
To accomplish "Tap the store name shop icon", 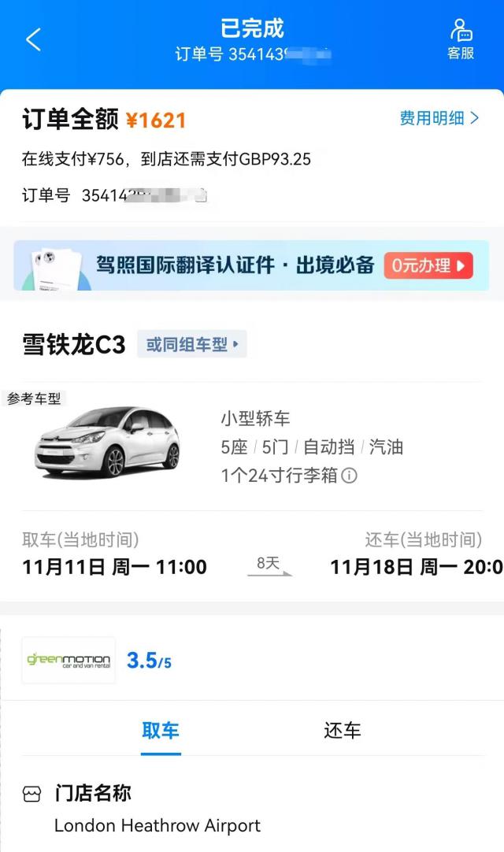I will [x=31, y=794].
